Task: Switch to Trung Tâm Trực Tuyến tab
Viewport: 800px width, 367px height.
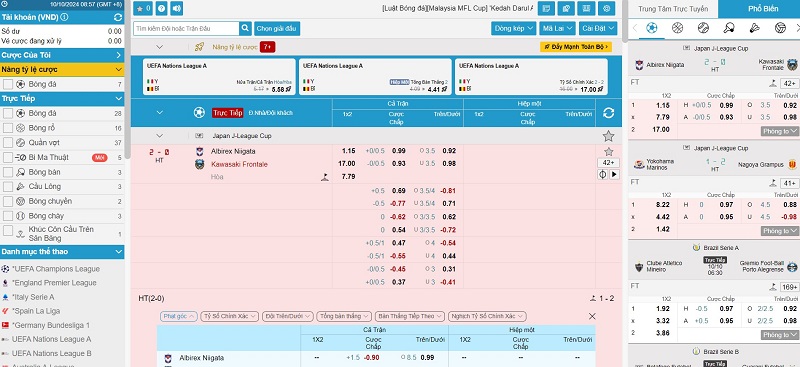Action: 673,9
